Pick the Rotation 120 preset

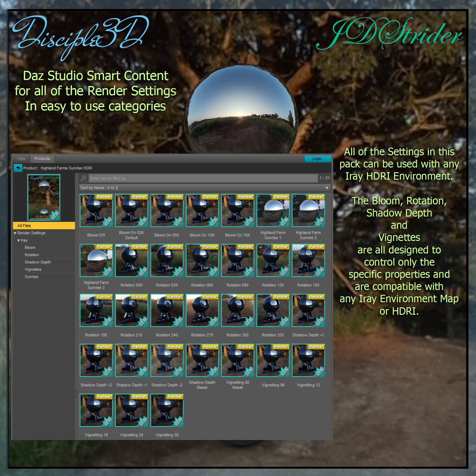coord(273,261)
